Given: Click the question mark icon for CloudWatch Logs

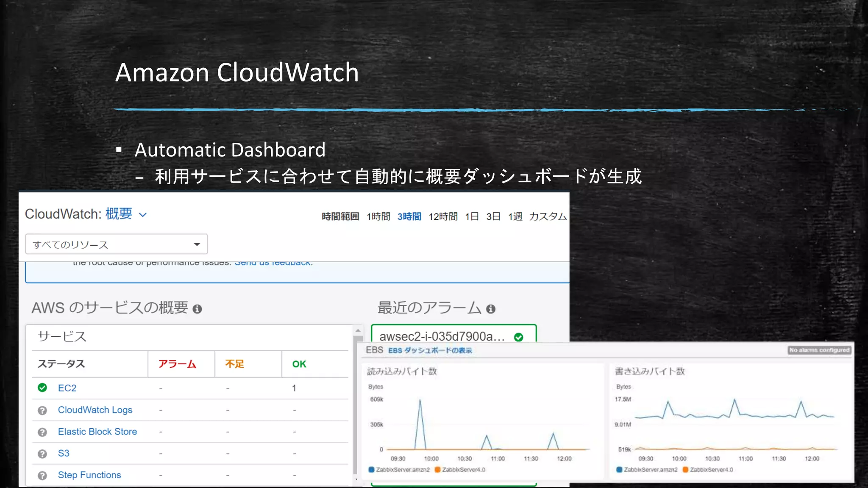Looking at the screenshot, I should coord(42,410).
